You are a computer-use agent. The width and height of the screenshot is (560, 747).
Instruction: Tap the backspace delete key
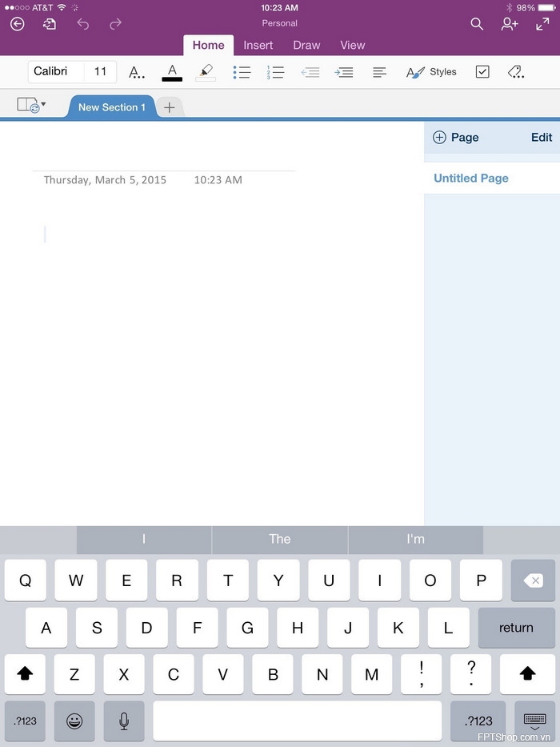(533, 580)
